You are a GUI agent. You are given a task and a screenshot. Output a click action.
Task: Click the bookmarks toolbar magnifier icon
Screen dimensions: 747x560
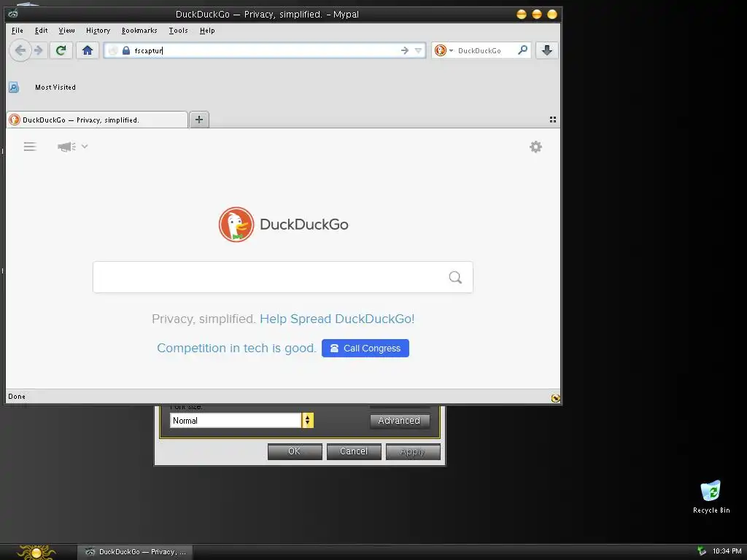pos(14,87)
